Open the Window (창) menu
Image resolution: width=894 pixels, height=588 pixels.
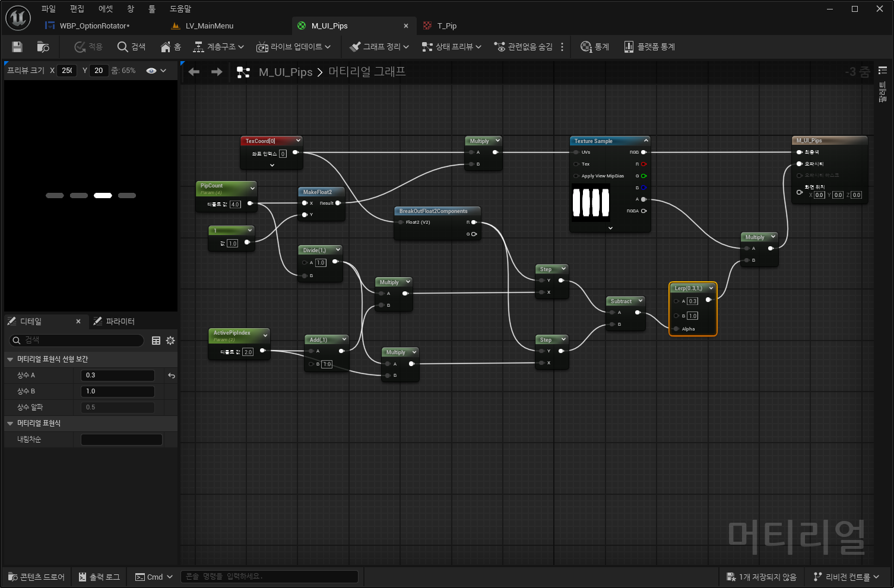coord(130,9)
